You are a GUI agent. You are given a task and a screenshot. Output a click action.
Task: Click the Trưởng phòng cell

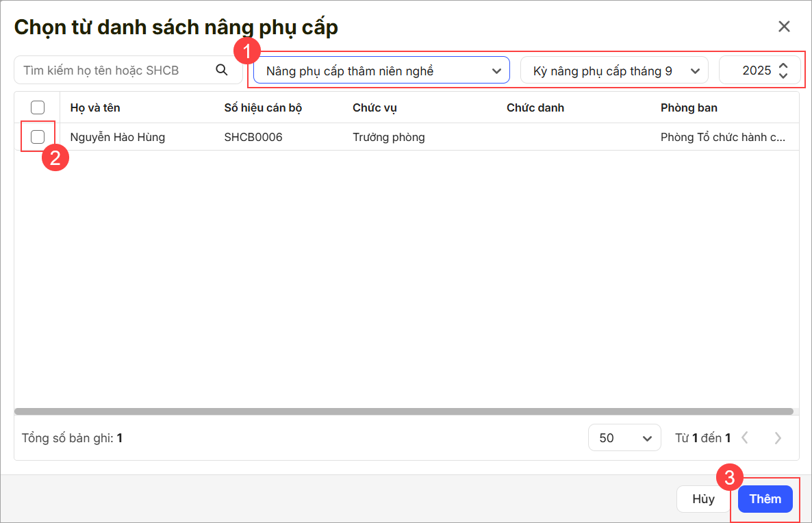[389, 137]
